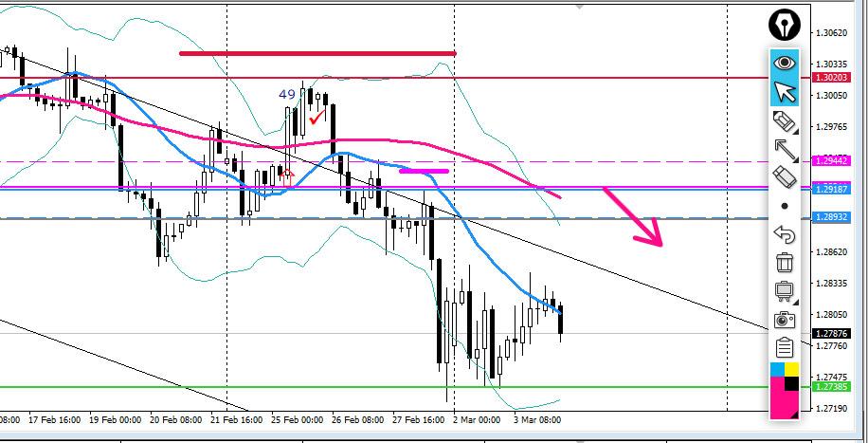
Task: Click the 21 Feb 16:00 time label
Action: [x=235, y=420]
